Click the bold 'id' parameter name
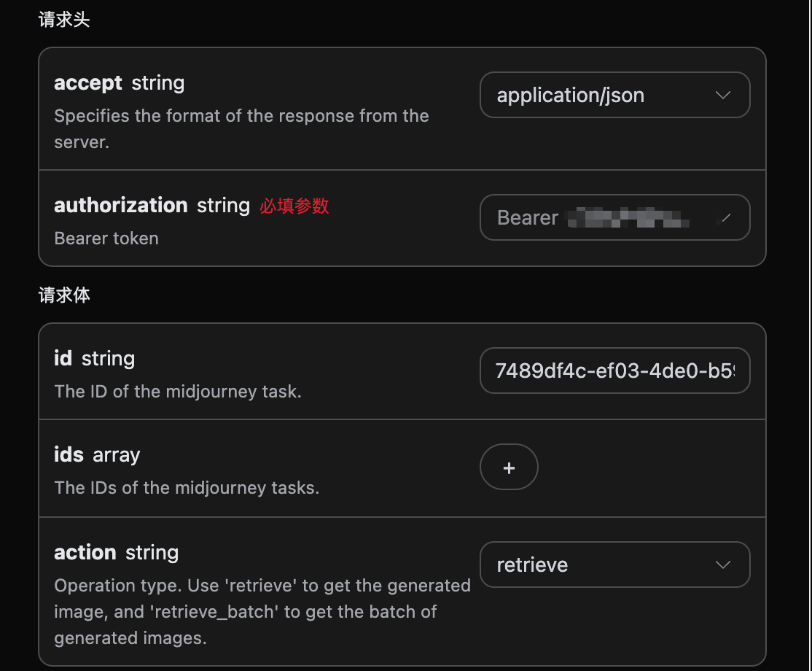 [x=63, y=359]
